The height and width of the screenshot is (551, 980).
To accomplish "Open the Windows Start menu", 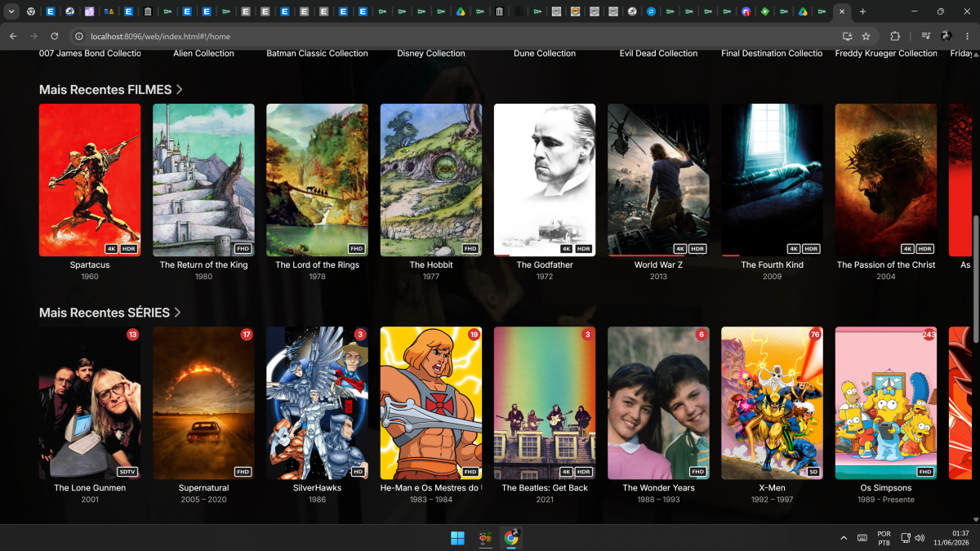I will [457, 538].
